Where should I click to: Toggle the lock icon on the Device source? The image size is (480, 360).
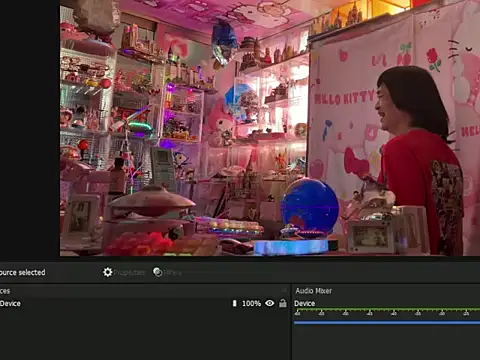pyautogui.click(x=283, y=303)
